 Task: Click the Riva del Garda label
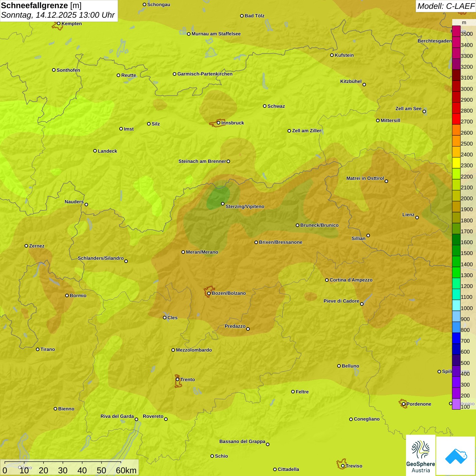pyautogui.click(x=117, y=416)
